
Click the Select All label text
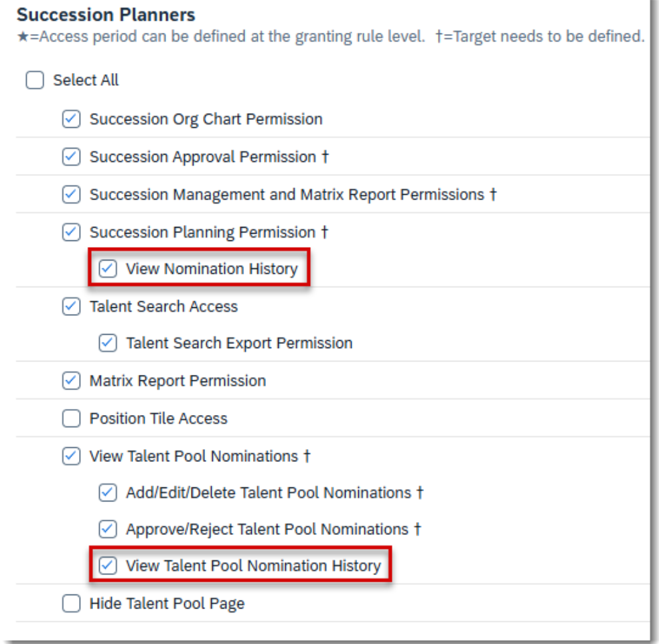(86, 80)
